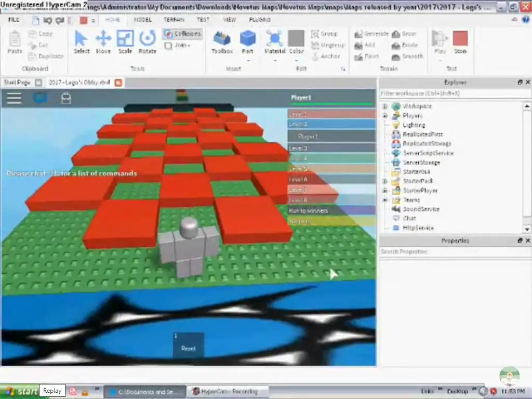
Task: Click Explorer scrollbar down arrow
Action: [x=527, y=229]
